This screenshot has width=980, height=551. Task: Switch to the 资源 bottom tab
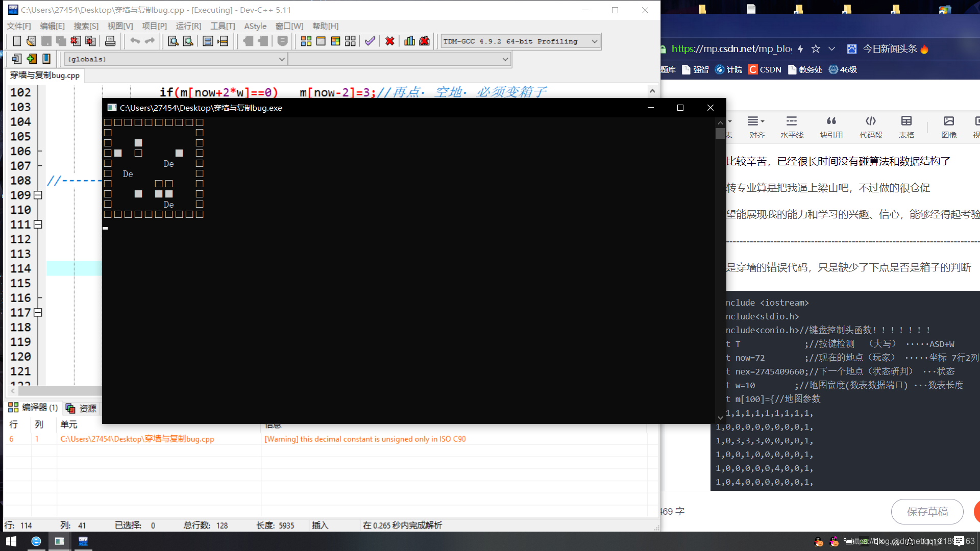(x=82, y=408)
